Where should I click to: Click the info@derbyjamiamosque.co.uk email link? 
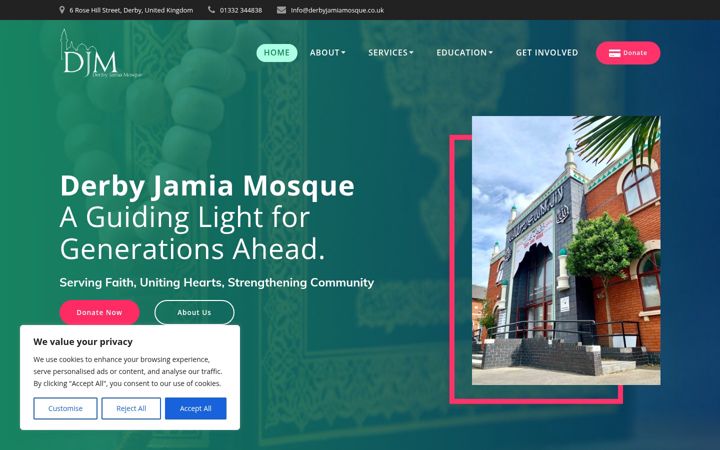pos(337,10)
